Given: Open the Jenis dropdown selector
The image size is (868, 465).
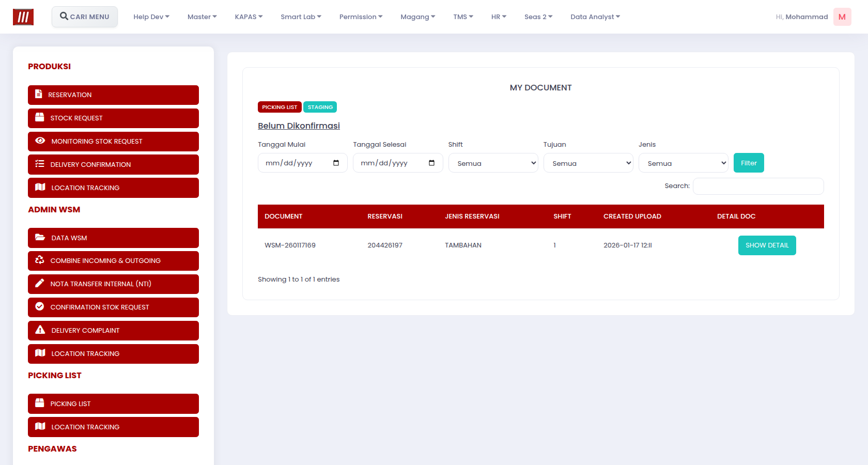Looking at the screenshot, I should tap(683, 163).
